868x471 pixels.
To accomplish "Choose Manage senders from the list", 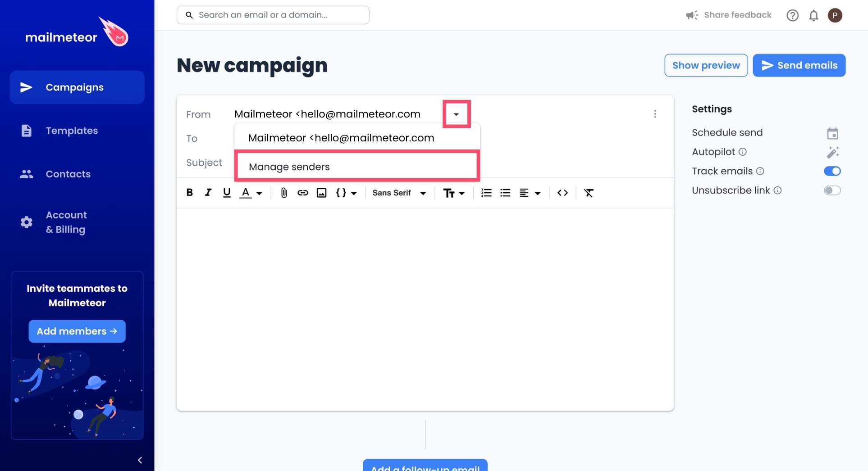I will [357, 167].
